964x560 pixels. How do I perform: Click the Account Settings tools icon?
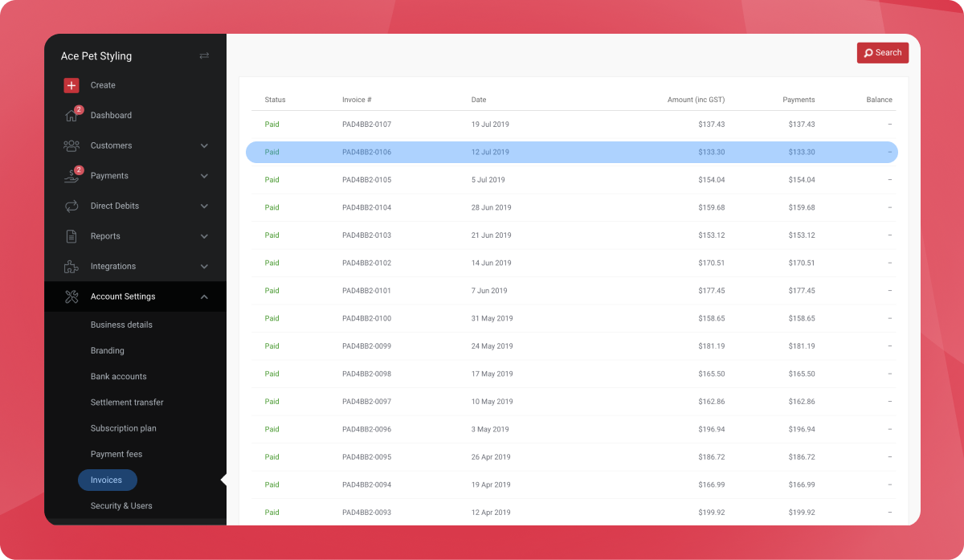[71, 296]
